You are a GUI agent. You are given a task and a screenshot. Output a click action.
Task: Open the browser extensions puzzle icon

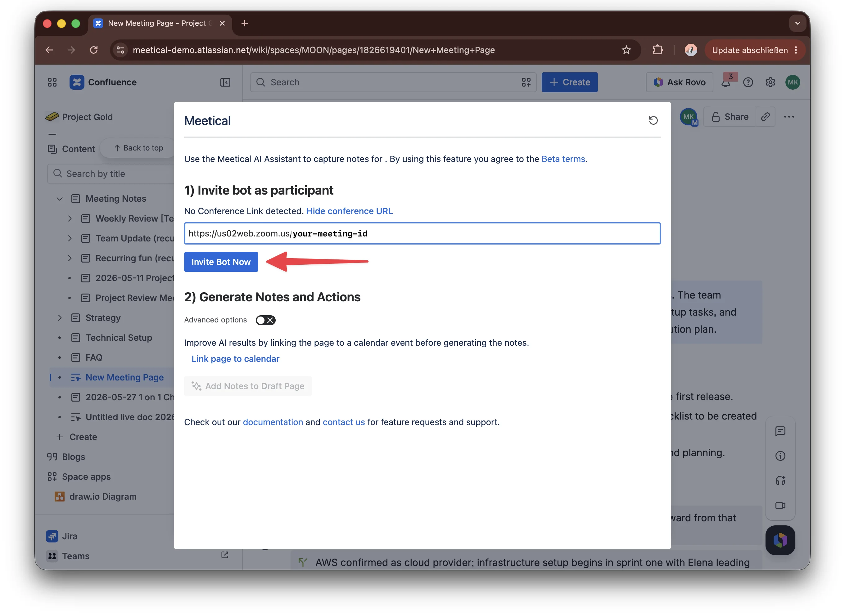pos(658,50)
